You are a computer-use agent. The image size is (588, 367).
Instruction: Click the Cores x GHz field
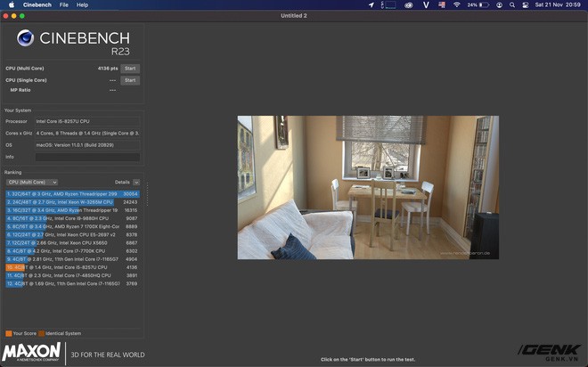tap(87, 133)
